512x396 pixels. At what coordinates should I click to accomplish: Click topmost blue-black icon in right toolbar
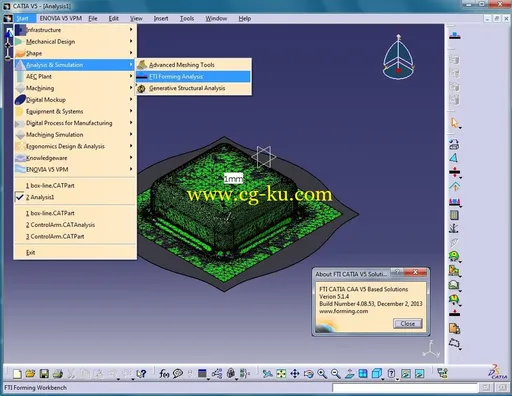click(454, 35)
